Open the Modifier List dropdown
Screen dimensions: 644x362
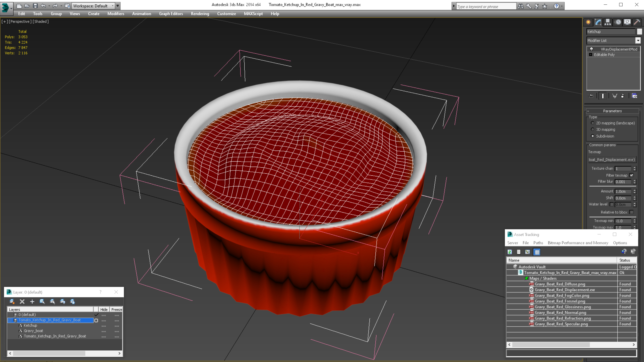point(638,40)
